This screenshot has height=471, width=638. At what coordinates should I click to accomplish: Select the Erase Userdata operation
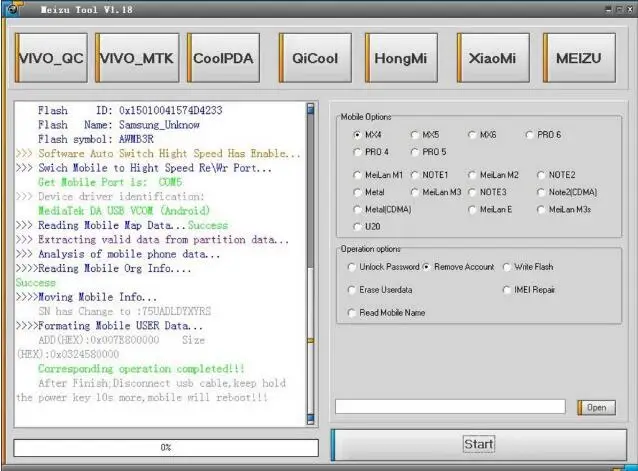click(352, 290)
